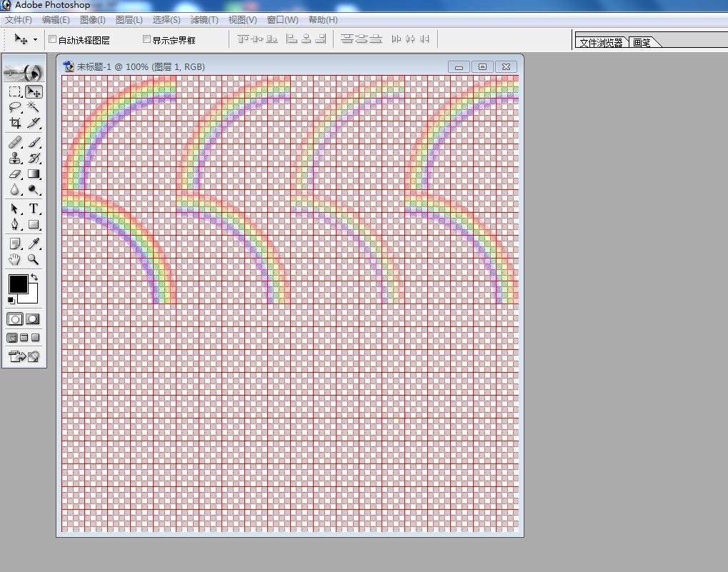Screen dimensions: 728x572
Task: Select the Rectangular Marquee tool
Action: 15,91
